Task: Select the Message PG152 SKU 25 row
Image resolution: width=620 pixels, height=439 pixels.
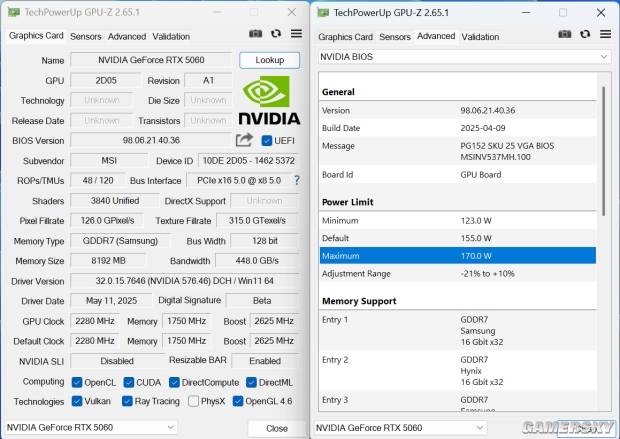Action: coord(458,151)
